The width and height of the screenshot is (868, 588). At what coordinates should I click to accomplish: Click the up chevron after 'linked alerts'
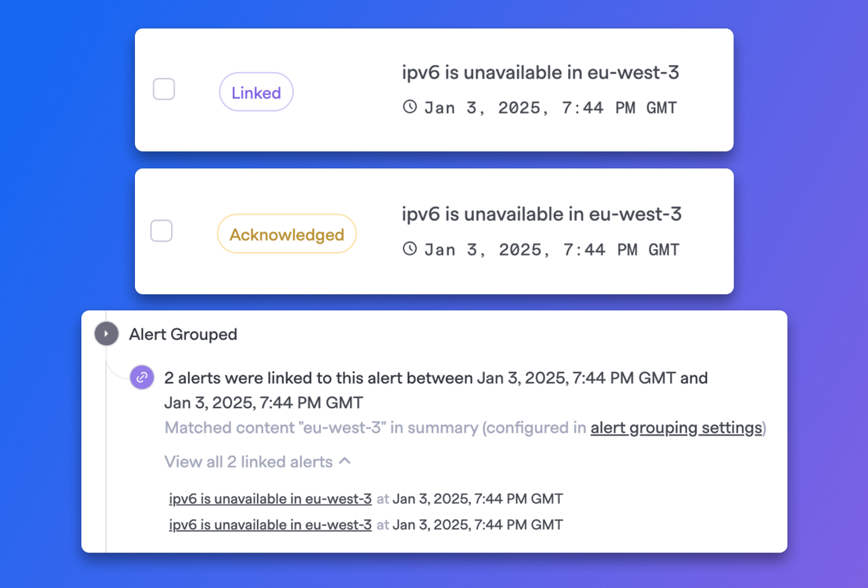click(x=345, y=461)
